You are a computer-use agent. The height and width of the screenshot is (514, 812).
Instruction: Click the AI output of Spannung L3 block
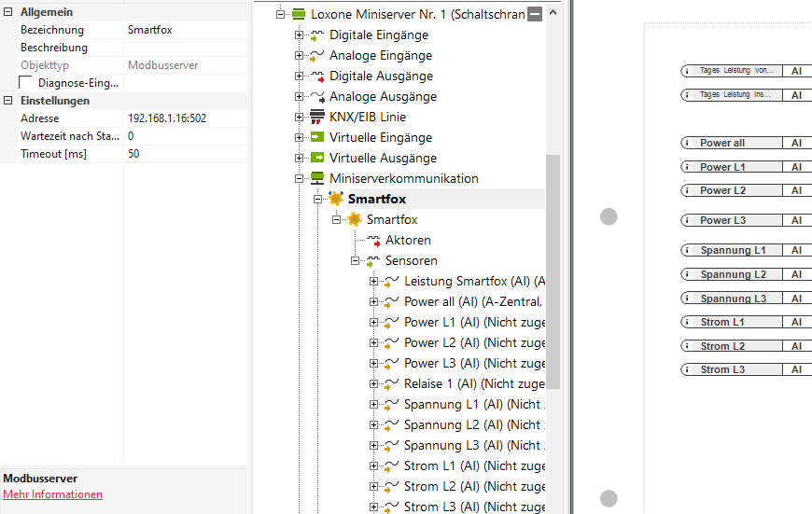tap(797, 299)
